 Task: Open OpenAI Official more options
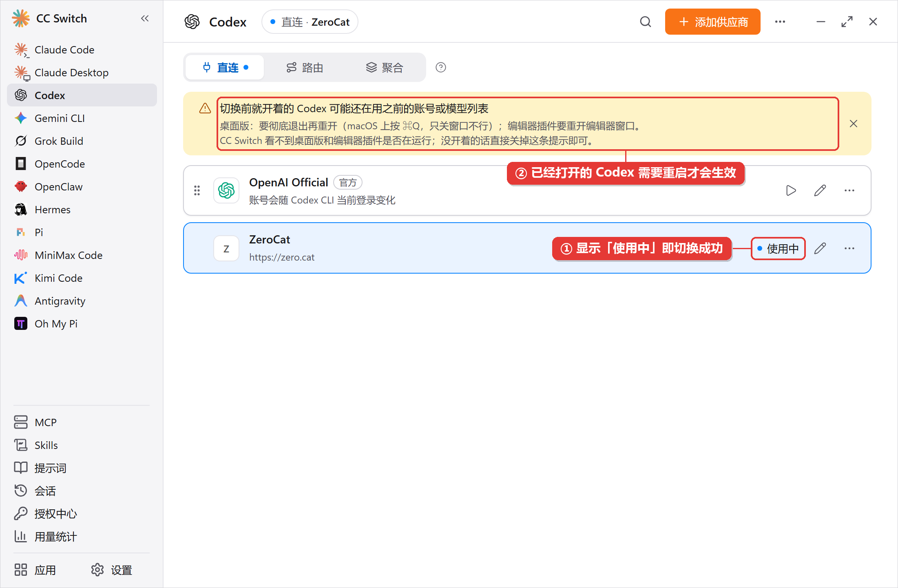click(849, 190)
